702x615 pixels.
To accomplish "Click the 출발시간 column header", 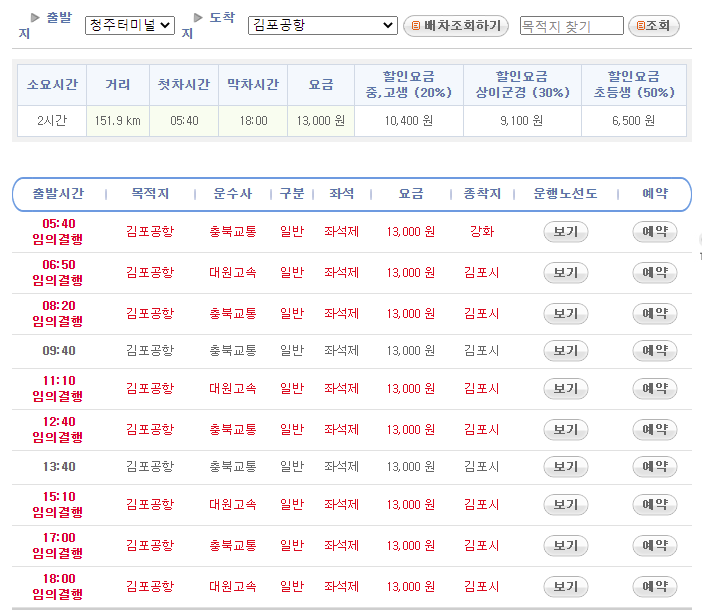I will [x=58, y=194].
